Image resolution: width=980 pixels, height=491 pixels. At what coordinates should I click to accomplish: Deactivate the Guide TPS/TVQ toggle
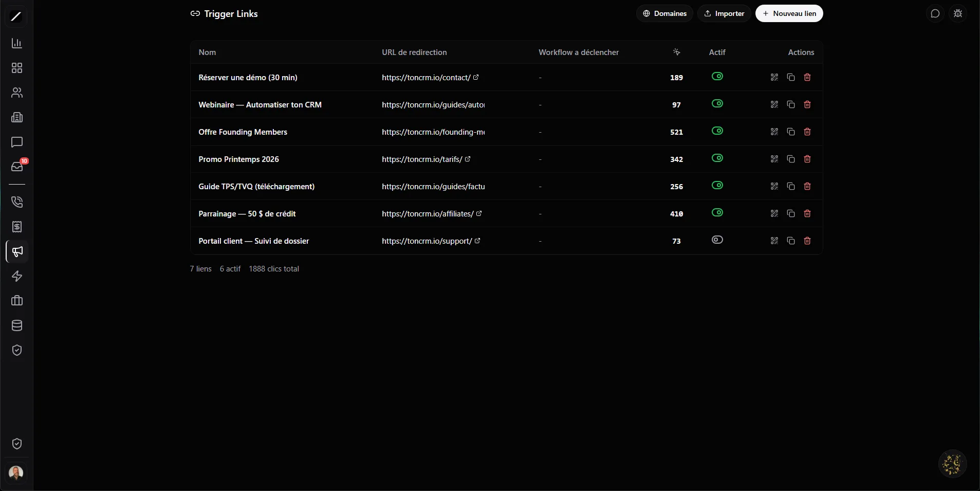click(717, 185)
